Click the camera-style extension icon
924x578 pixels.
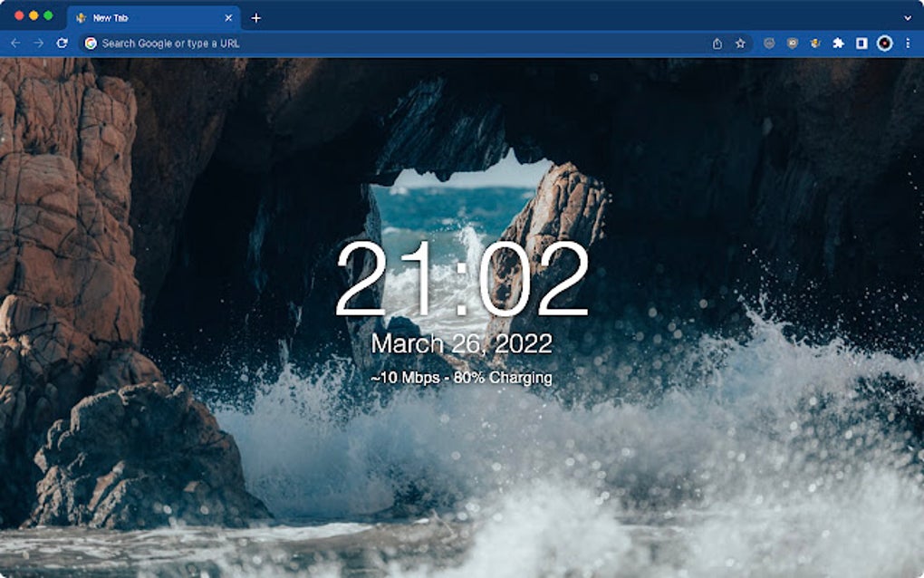[791, 43]
